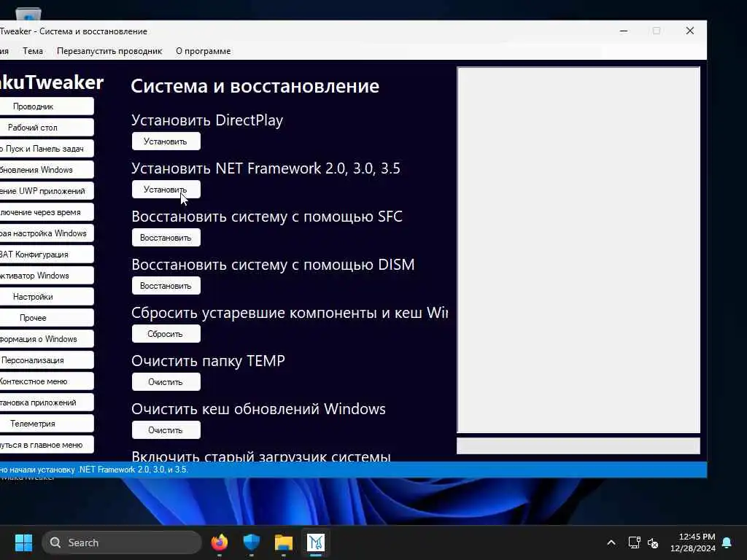Open the О программе menu
This screenshot has height=560, width=747.
(203, 51)
